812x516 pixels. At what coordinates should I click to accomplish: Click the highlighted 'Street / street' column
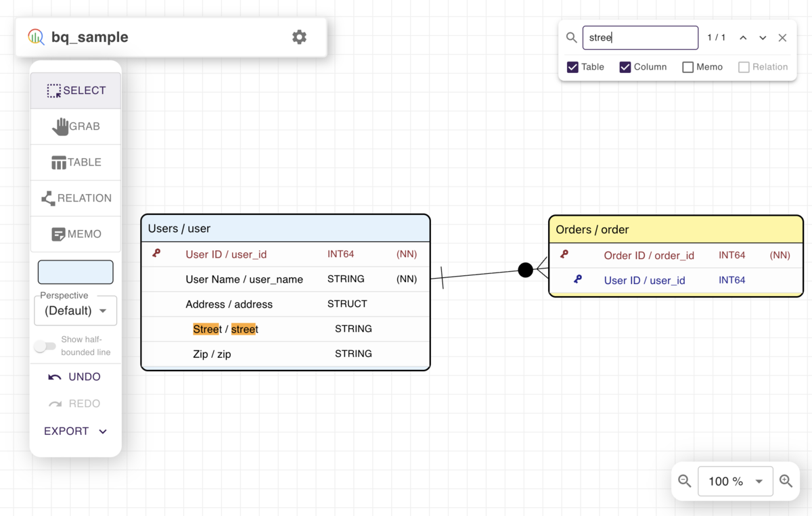tap(225, 329)
